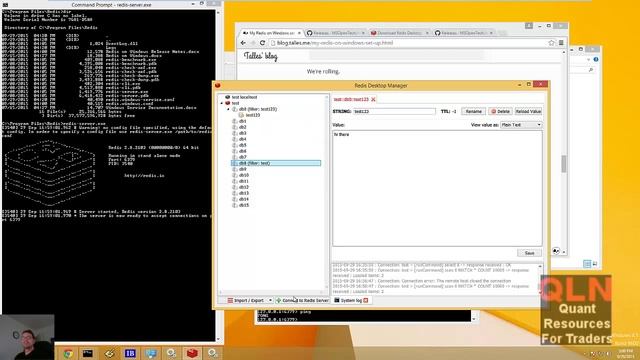Viewport: 640px width, 360px height.
Task: Click the Chrome page vertical scrollbar thumb
Action: tap(564, 164)
